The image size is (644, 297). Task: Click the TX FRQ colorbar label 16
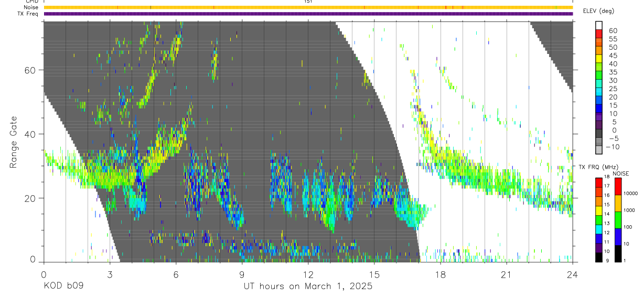pyautogui.click(x=607, y=195)
